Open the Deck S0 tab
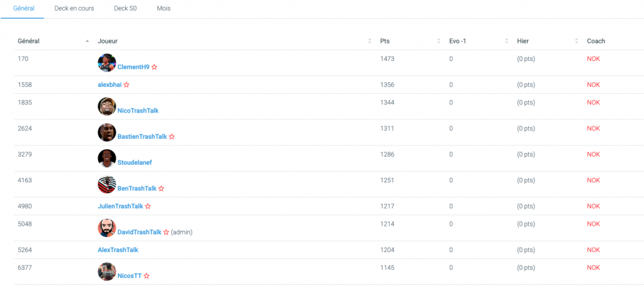 point(126,9)
